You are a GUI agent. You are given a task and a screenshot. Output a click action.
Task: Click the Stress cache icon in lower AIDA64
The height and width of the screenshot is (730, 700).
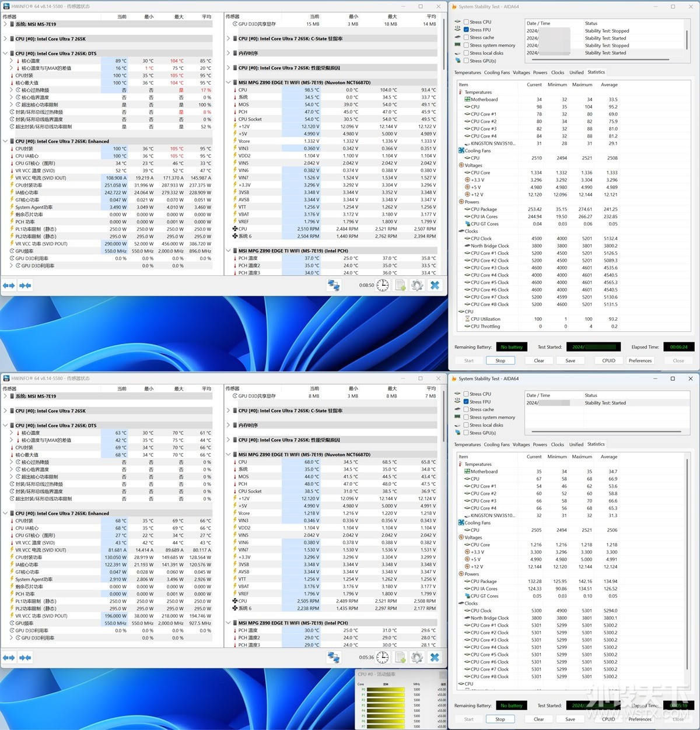click(x=457, y=409)
